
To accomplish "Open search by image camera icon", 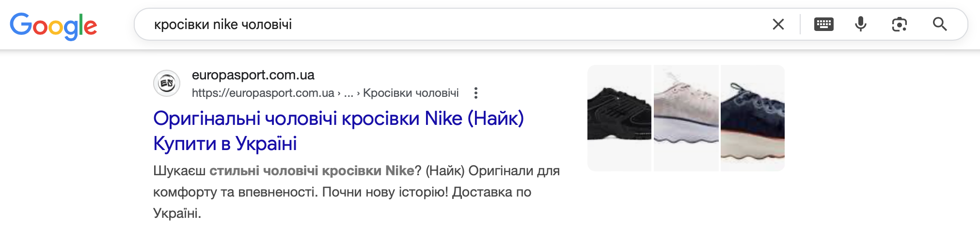I will (x=899, y=24).
